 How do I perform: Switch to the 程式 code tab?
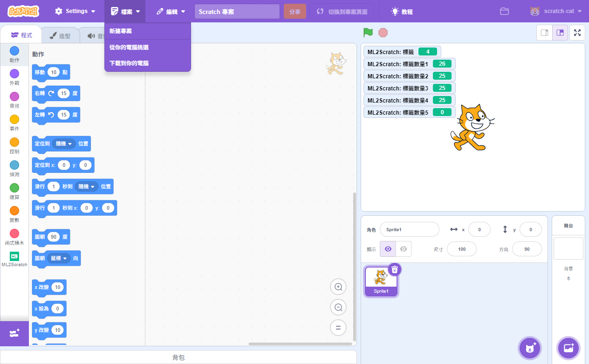(x=21, y=35)
